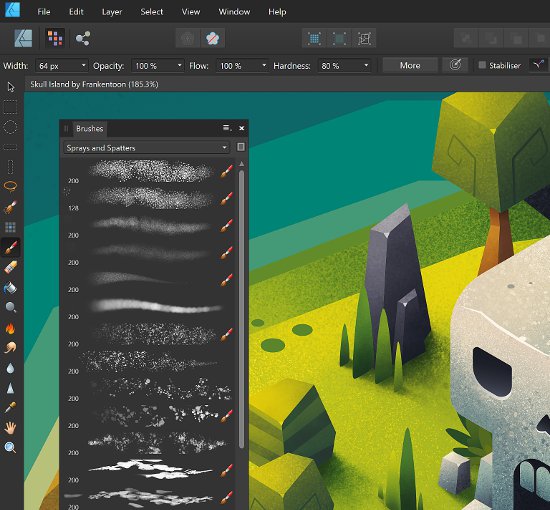Click the More brush settings button
The height and width of the screenshot is (510, 550).
410,65
